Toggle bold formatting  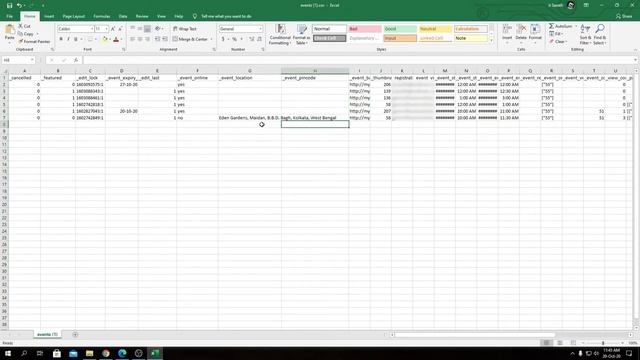(61, 39)
